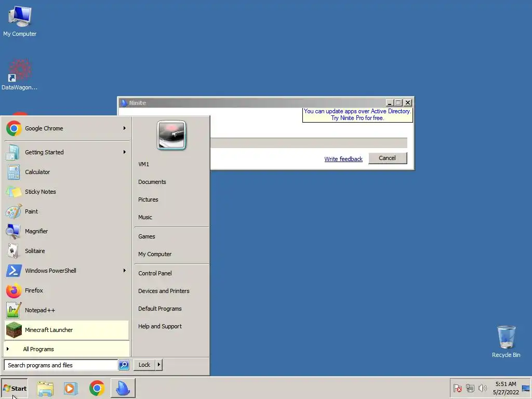Viewport: 532px width, 399px height.
Task: Select the DataWagon desktop shortcut
Action: (20, 75)
